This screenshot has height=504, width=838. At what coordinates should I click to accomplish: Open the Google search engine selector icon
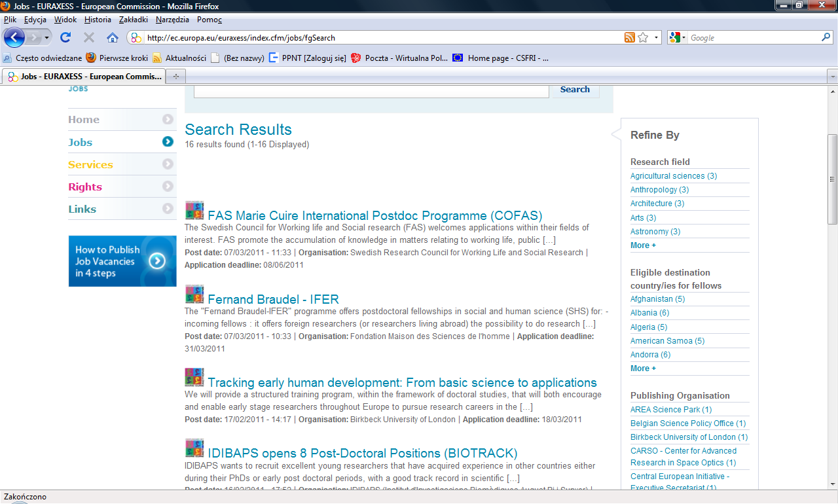(x=678, y=37)
